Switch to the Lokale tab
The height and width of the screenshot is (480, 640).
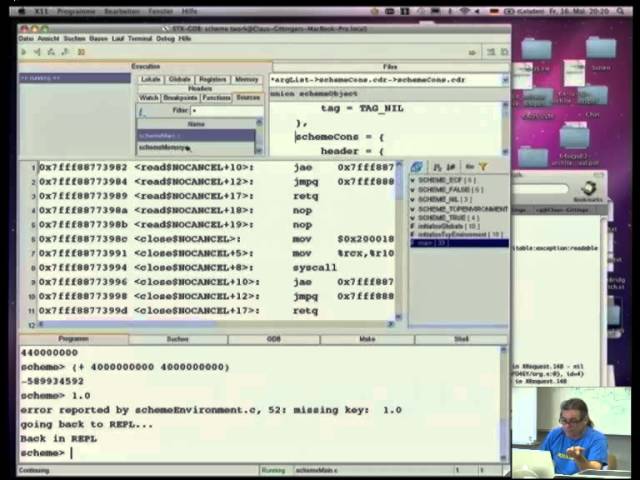click(151, 79)
